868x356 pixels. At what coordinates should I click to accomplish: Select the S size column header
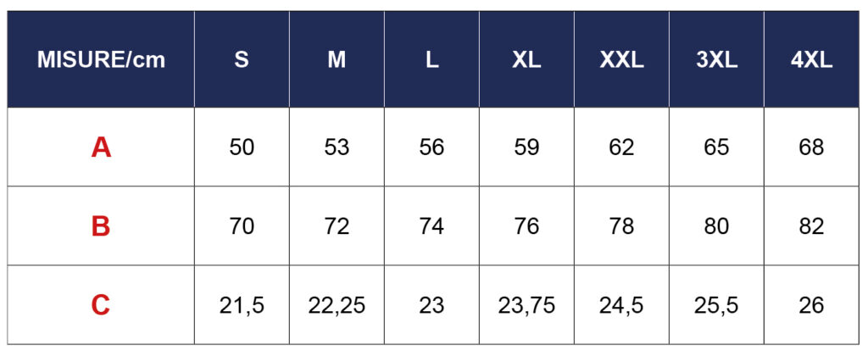point(242,60)
